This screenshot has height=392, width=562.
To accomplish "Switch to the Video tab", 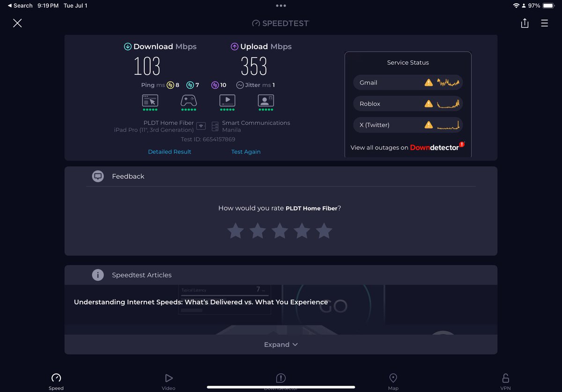I will 169,382.
